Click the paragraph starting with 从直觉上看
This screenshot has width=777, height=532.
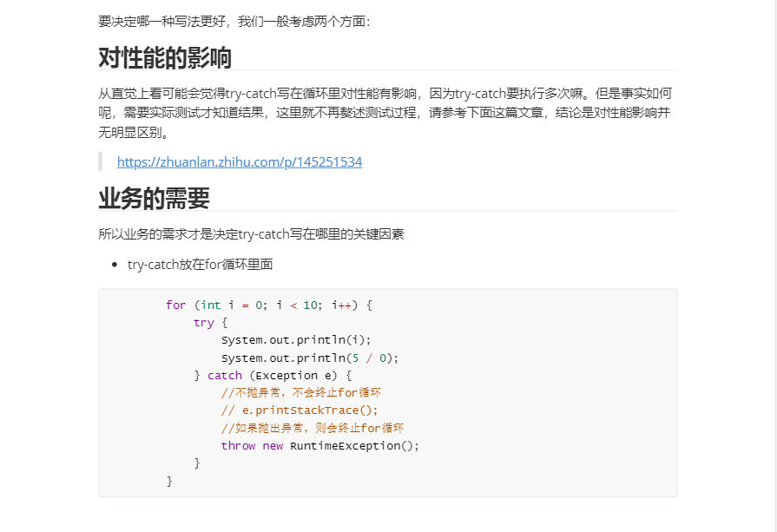point(385,113)
